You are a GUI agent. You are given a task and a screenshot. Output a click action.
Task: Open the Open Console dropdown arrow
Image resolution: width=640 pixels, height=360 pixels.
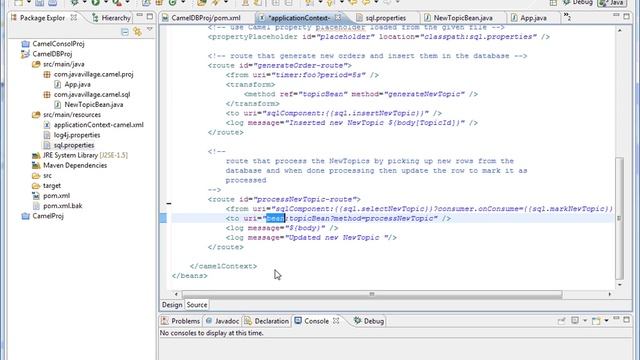pos(606,321)
